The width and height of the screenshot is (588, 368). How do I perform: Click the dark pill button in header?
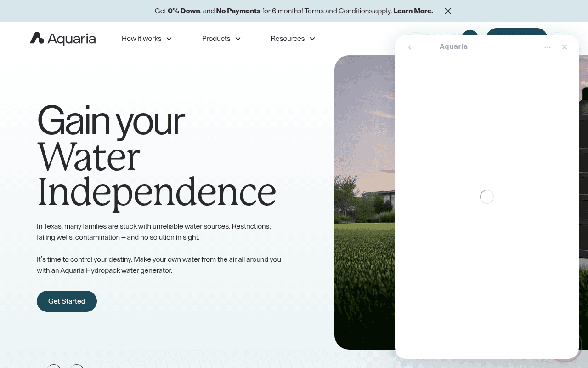pyautogui.click(x=516, y=31)
